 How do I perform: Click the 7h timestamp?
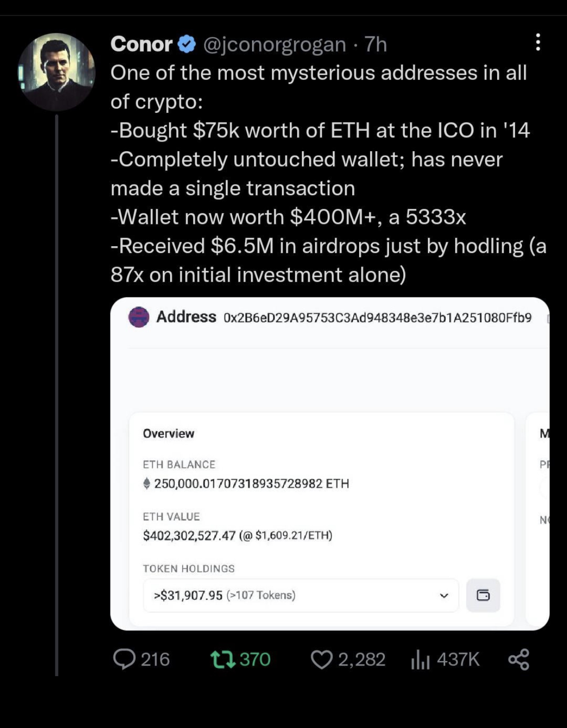tap(376, 45)
